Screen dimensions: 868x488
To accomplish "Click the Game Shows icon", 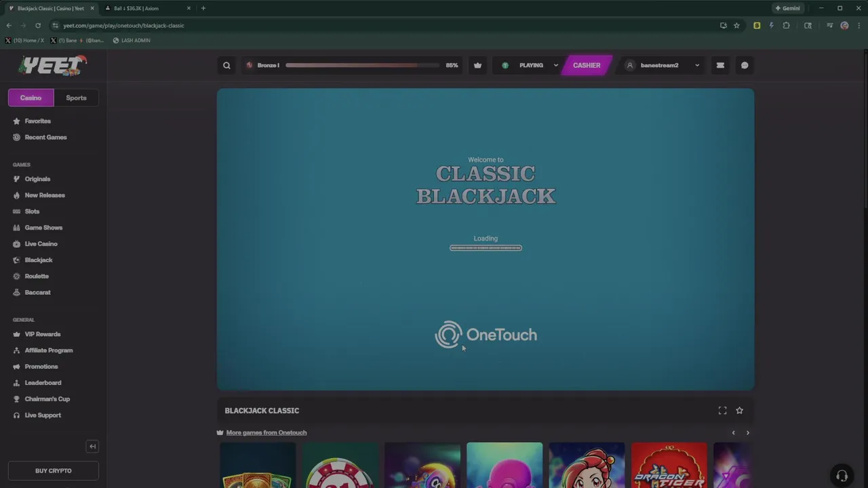I will pyautogui.click(x=17, y=228).
